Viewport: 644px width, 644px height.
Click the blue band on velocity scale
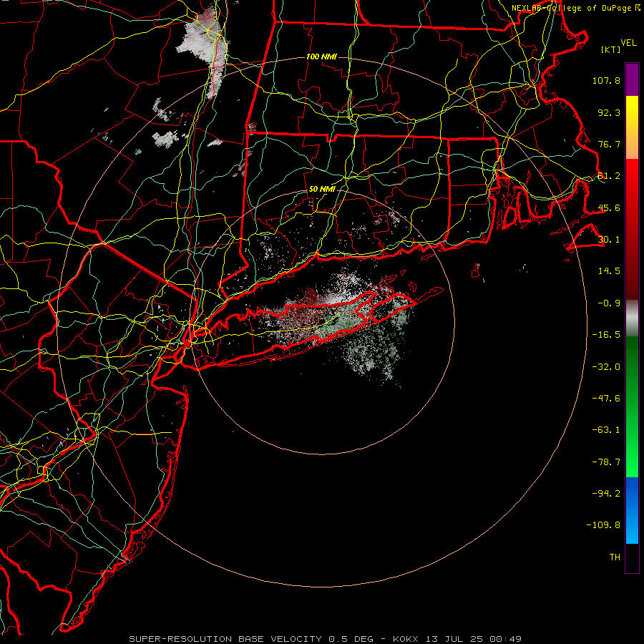(x=632, y=510)
